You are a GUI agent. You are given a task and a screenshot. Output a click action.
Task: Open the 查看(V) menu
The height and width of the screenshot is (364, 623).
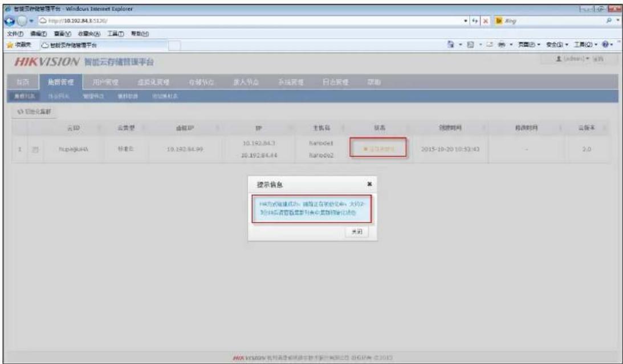62,34
